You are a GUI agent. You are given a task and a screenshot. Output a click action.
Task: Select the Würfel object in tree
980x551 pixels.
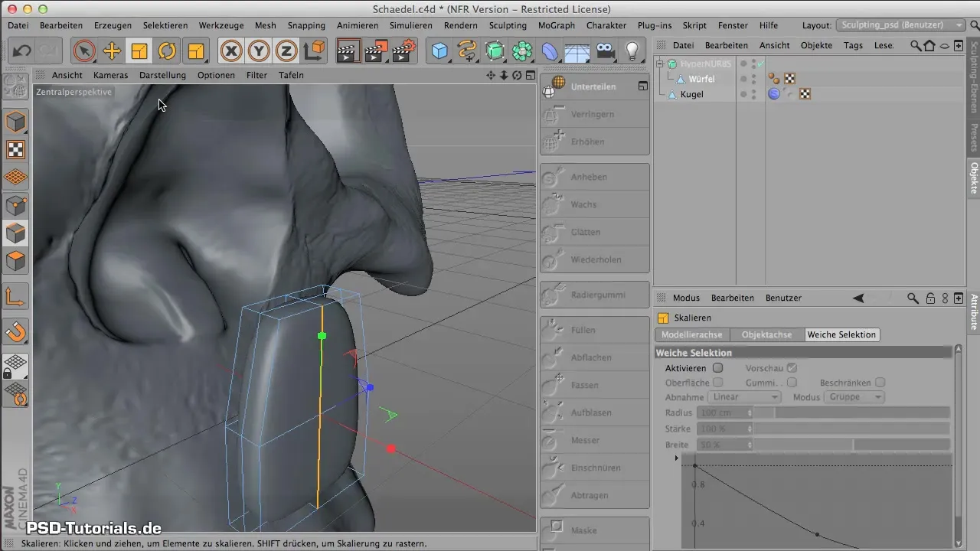(701, 79)
